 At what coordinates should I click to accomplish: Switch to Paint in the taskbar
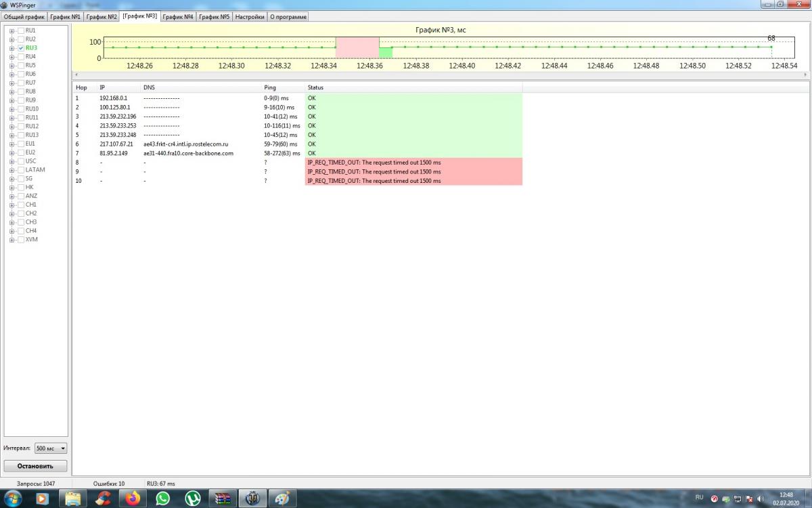[x=282, y=499]
